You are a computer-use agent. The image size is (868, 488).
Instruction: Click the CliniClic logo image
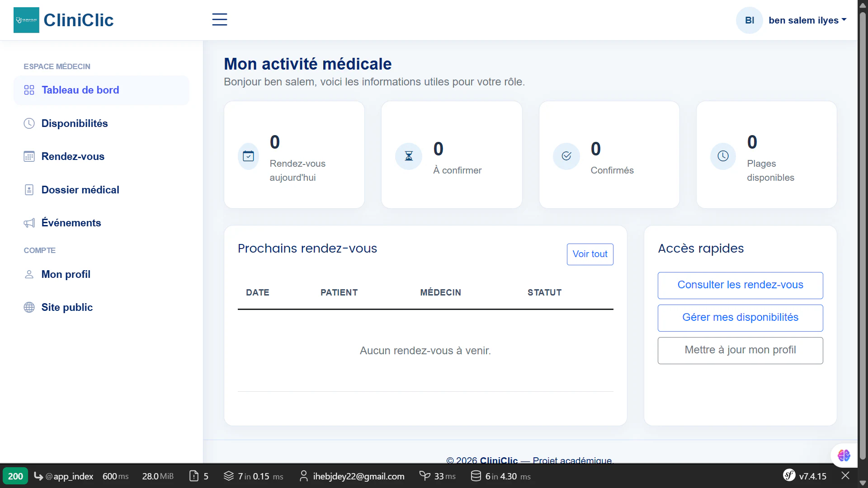(26, 20)
